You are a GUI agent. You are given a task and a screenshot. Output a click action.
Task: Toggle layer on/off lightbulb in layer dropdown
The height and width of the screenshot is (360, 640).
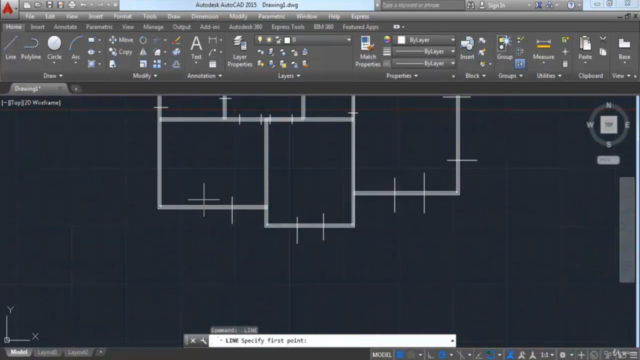pyautogui.click(x=260, y=40)
